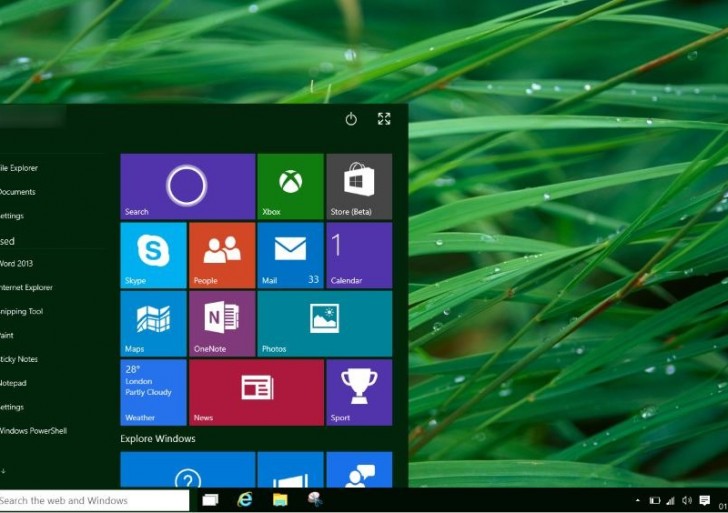Click the power button in Start menu
Image resolution: width=728 pixels, height=513 pixels.
tap(351, 119)
